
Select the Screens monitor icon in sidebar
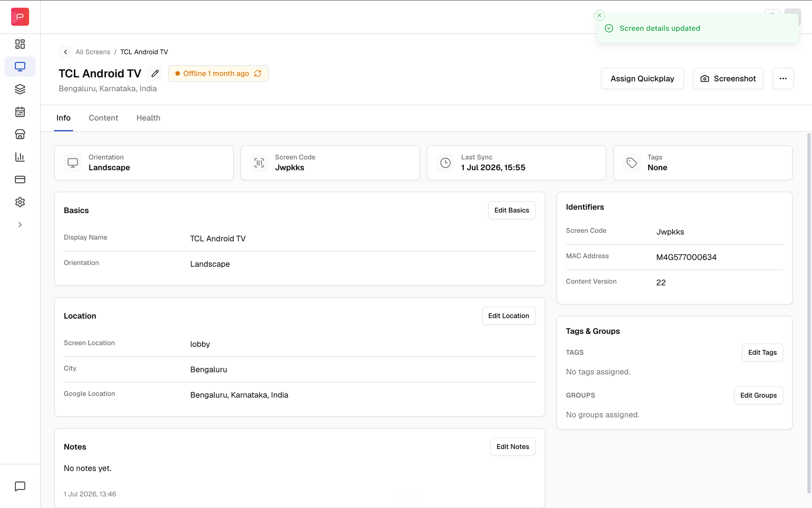point(20,66)
